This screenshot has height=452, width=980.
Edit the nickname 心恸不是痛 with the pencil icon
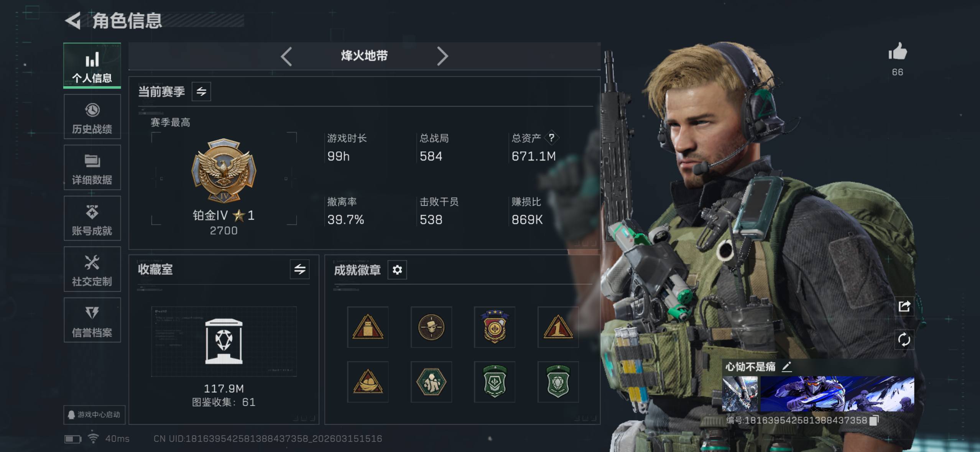pos(786,367)
